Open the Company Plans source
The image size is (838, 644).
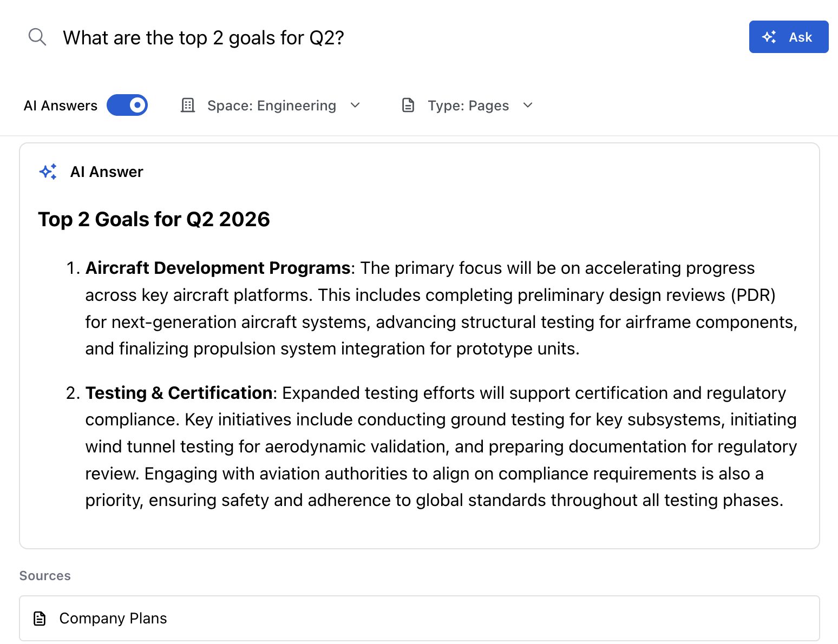click(x=113, y=618)
